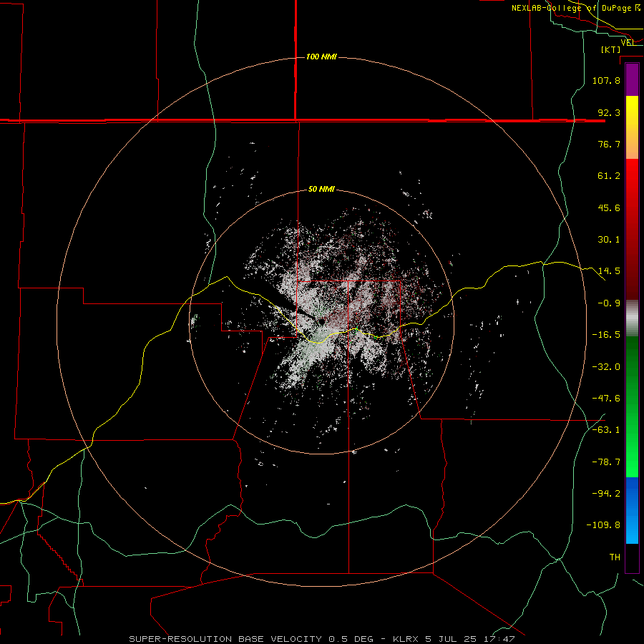Click the 100 NMI range ring label
This screenshot has height=644, width=644.
coord(321,57)
